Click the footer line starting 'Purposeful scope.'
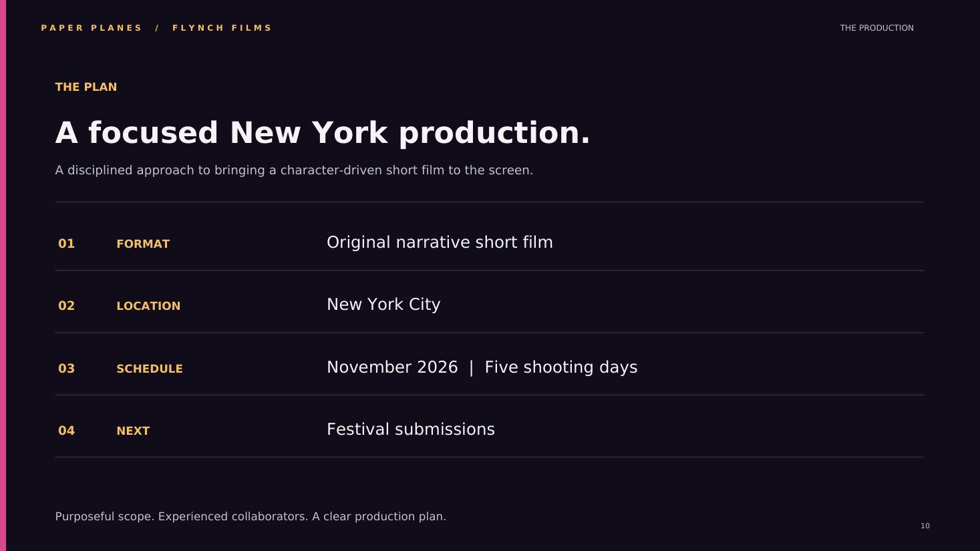This screenshot has width=980, height=551. point(251,516)
